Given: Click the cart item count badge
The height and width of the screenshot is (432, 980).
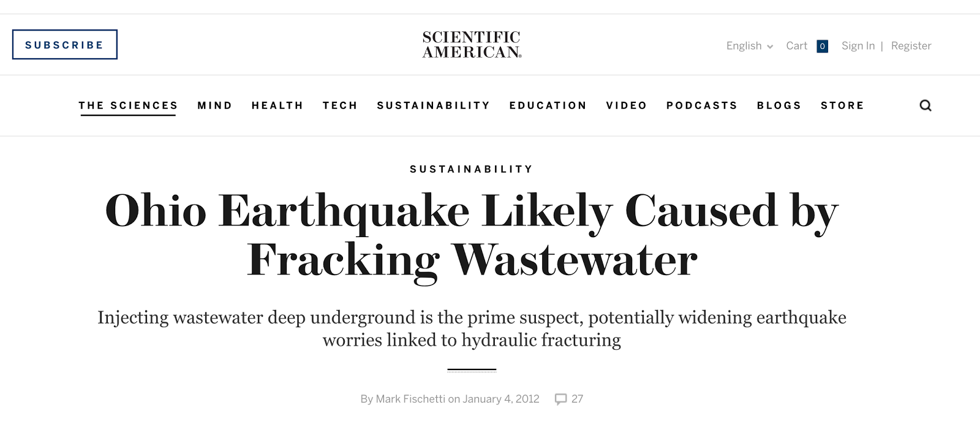Looking at the screenshot, I should coord(822,46).
